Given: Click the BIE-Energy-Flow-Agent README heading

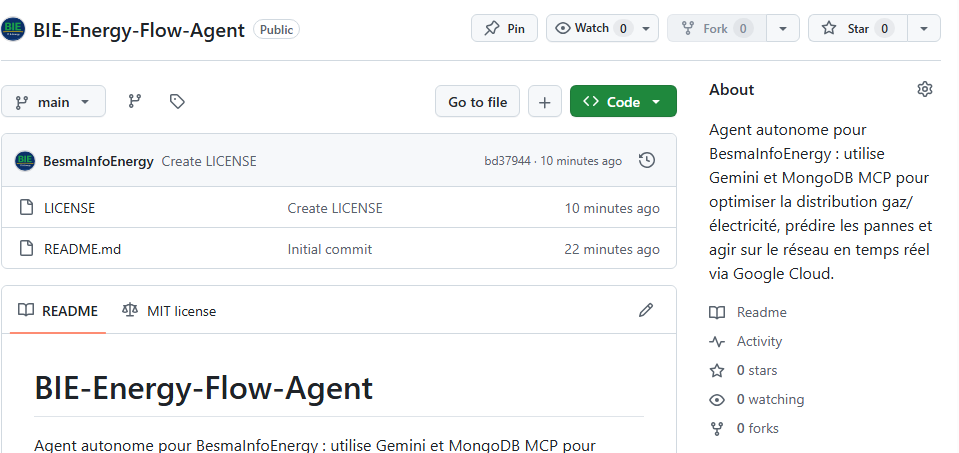Looking at the screenshot, I should [x=204, y=388].
